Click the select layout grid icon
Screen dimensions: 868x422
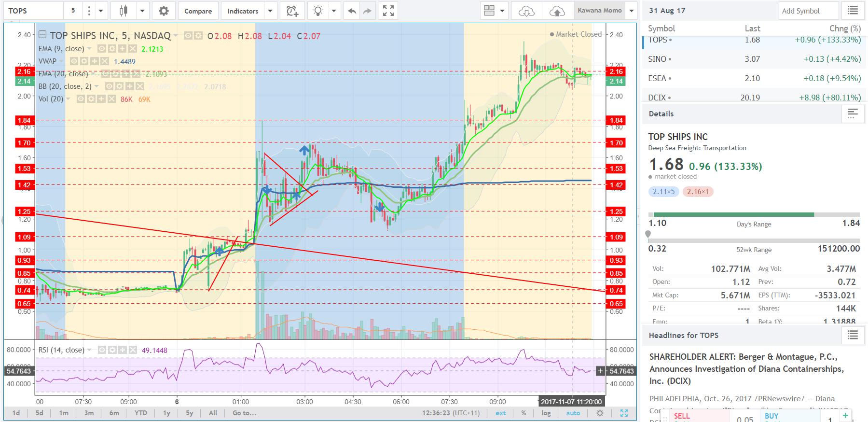pyautogui.click(x=489, y=11)
